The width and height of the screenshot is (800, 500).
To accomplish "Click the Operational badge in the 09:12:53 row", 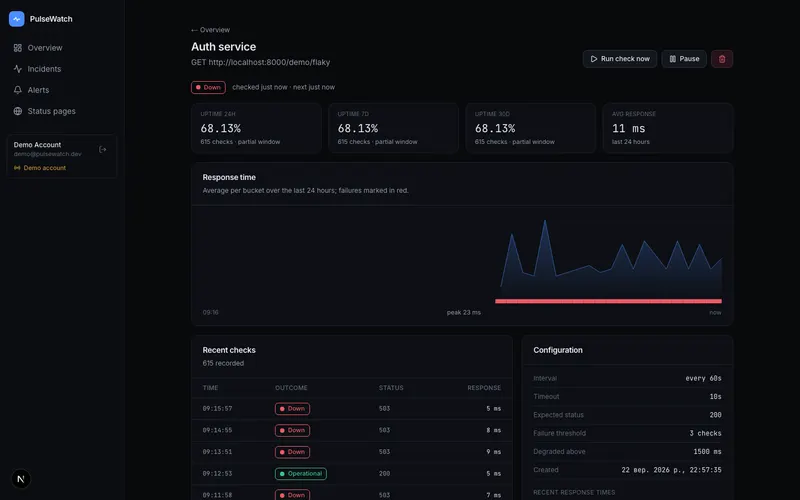I will [x=301, y=473].
